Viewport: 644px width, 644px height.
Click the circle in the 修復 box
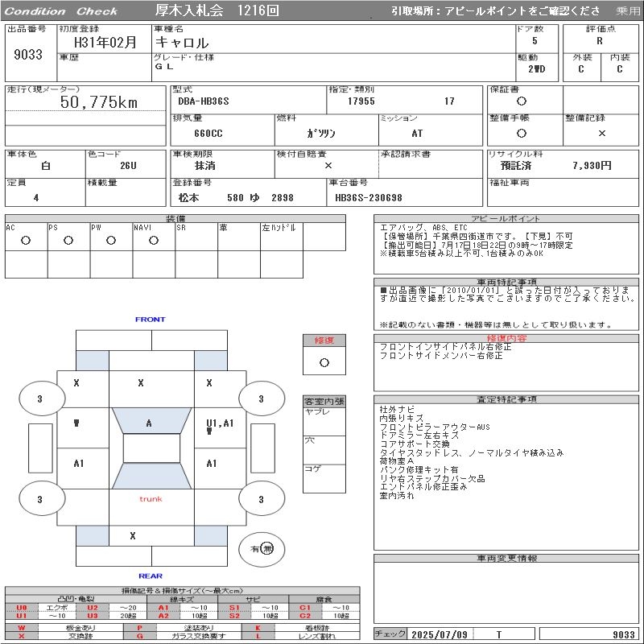pos(324,363)
